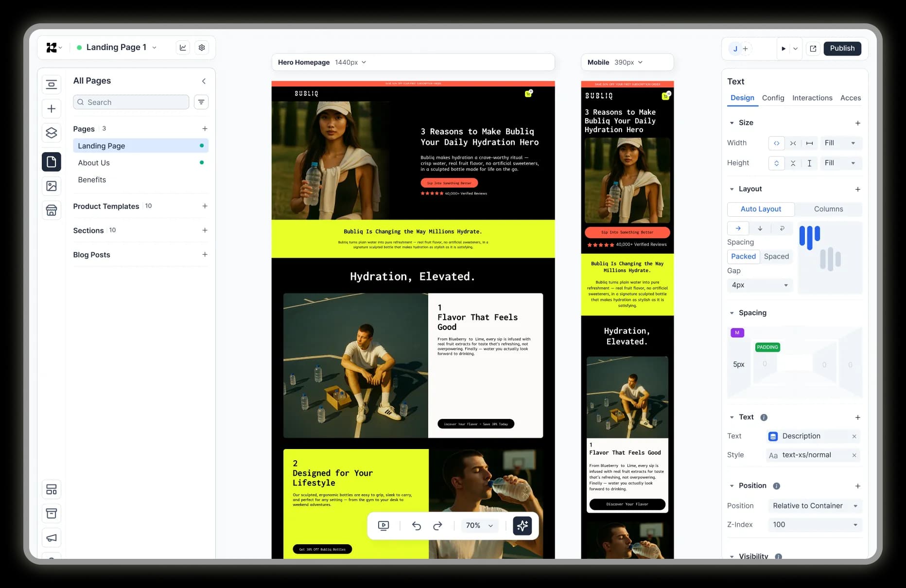The height and width of the screenshot is (588, 906).
Task: Open the external link preview icon
Action: pos(813,49)
